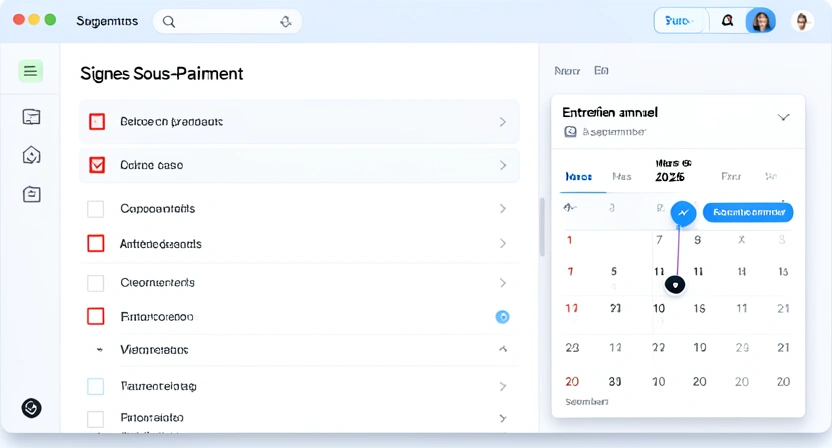Collapse the Entrerien annuel calendar card

(783, 117)
